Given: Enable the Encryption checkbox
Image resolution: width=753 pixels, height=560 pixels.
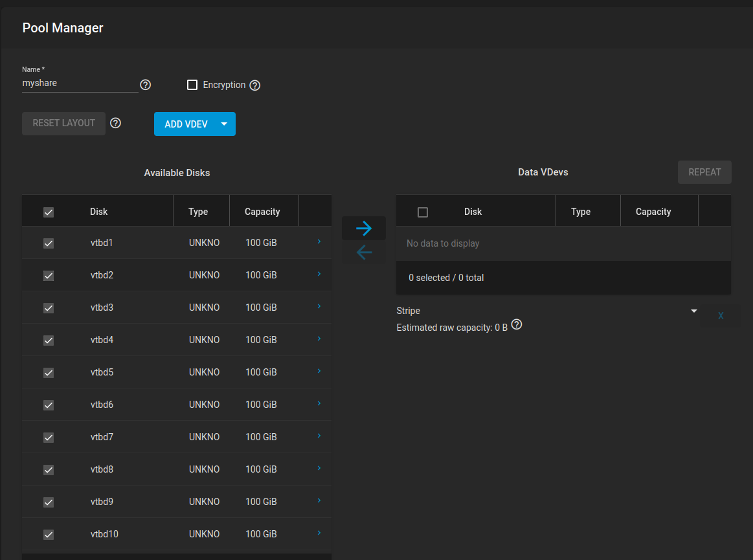Looking at the screenshot, I should point(192,85).
